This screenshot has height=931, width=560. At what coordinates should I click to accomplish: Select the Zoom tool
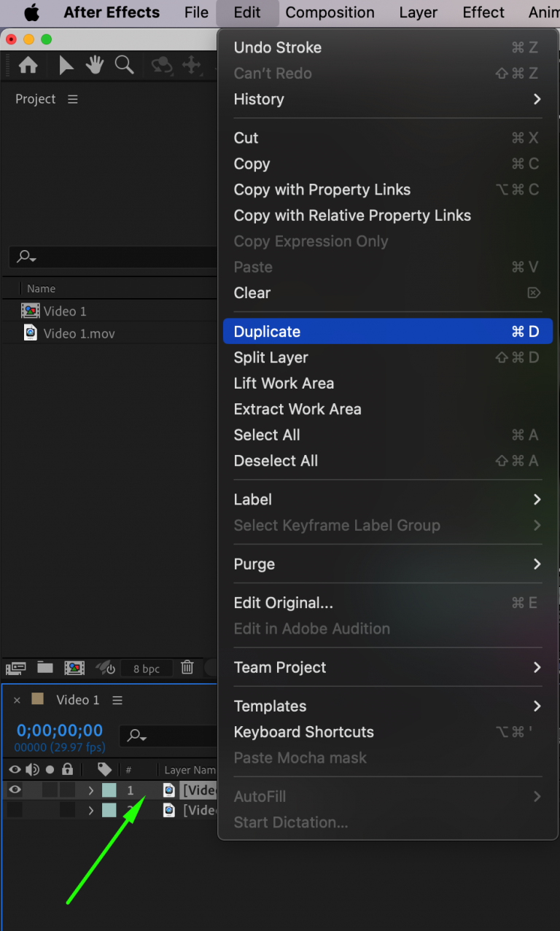124,65
